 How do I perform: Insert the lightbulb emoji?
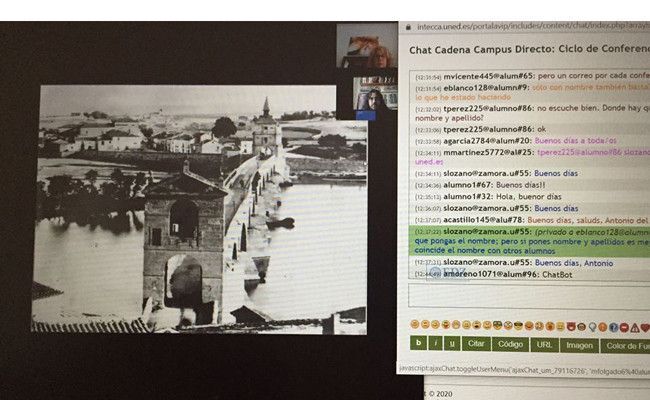tap(591, 326)
